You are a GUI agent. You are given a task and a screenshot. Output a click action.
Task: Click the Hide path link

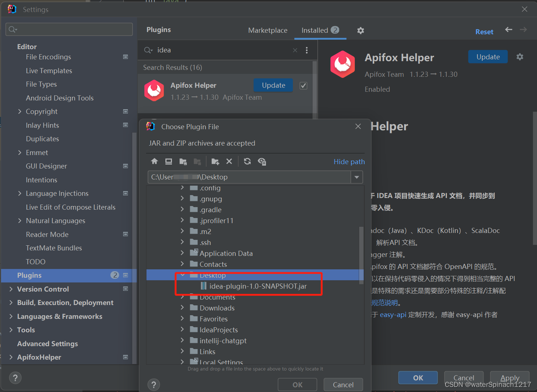349,162
